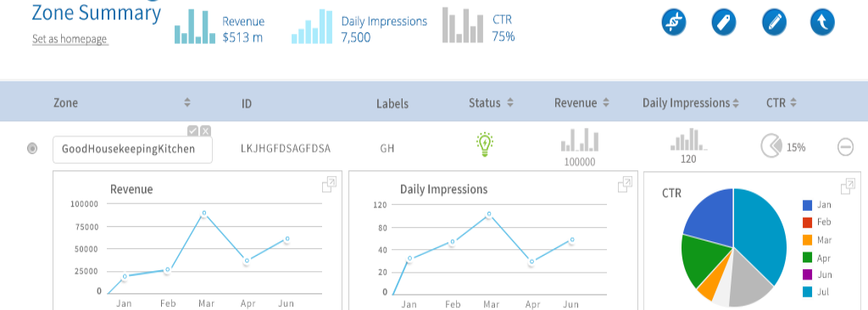Click the GoodHousekeepingKitchen zone name field
The width and height of the screenshot is (868, 310).
click(132, 149)
